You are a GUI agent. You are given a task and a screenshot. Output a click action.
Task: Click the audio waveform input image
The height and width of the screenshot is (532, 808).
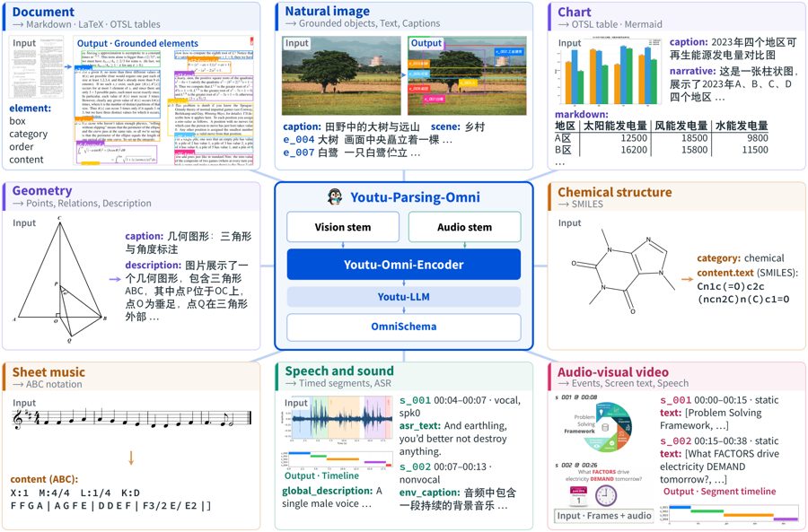(338, 419)
